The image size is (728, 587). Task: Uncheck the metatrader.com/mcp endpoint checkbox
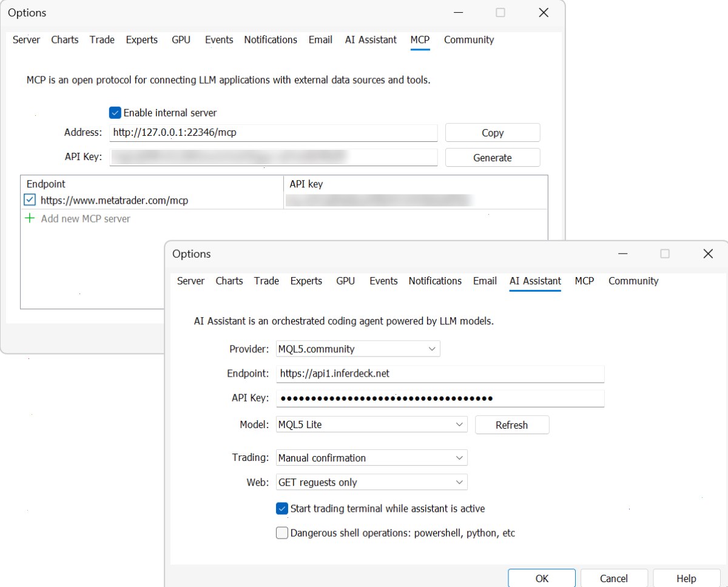click(x=30, y=200)
